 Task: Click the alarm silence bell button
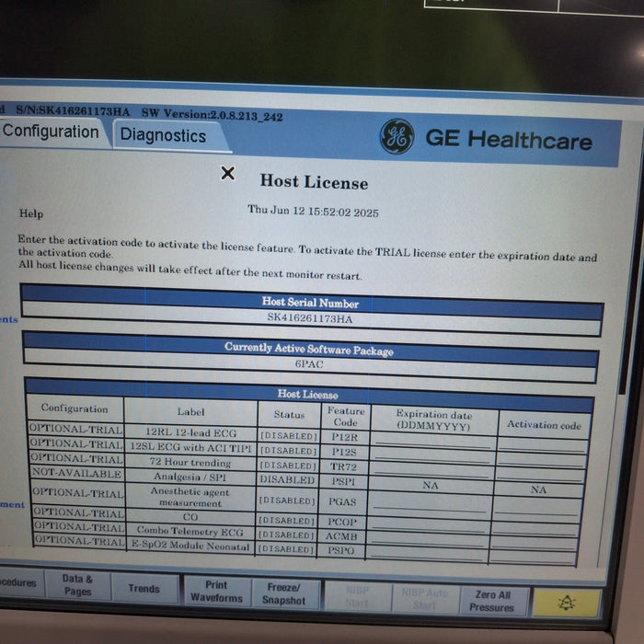[566, 603]
